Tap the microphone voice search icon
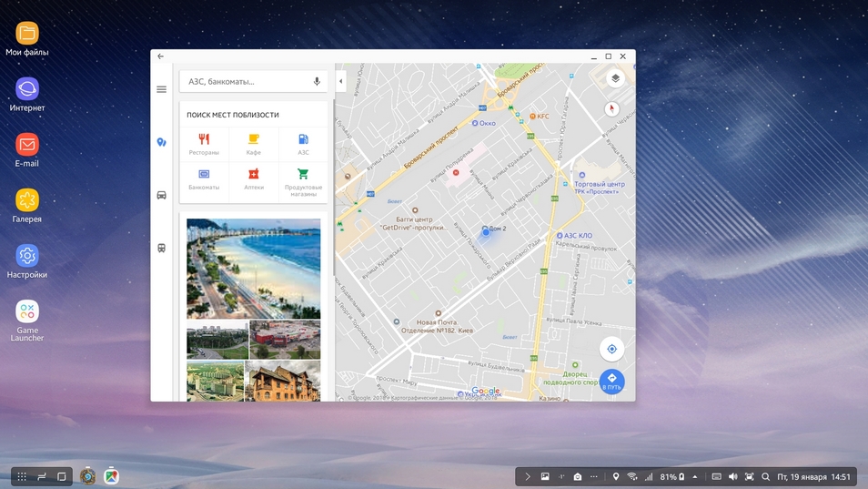868x489 pixels. tap(317, 81)
